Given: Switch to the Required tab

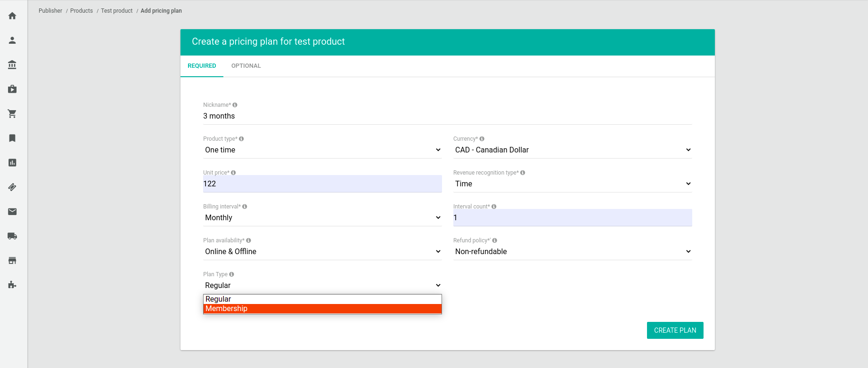Looking at the screenshot, I should coord(202,66).
